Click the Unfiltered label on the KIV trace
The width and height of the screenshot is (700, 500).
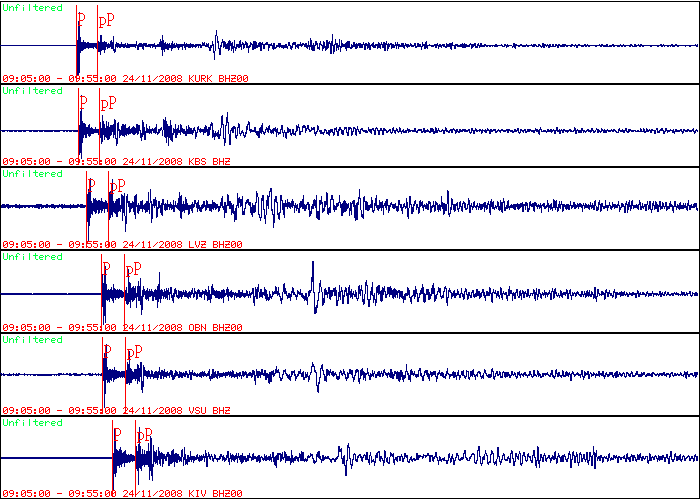(x=32, y=423)
